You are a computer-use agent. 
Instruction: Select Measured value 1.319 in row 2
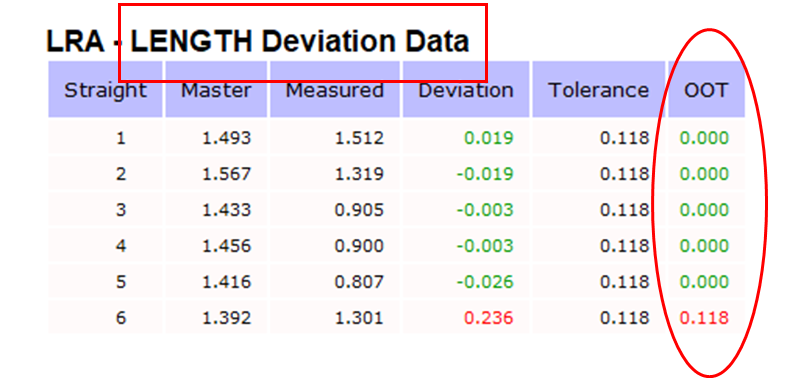359,175
